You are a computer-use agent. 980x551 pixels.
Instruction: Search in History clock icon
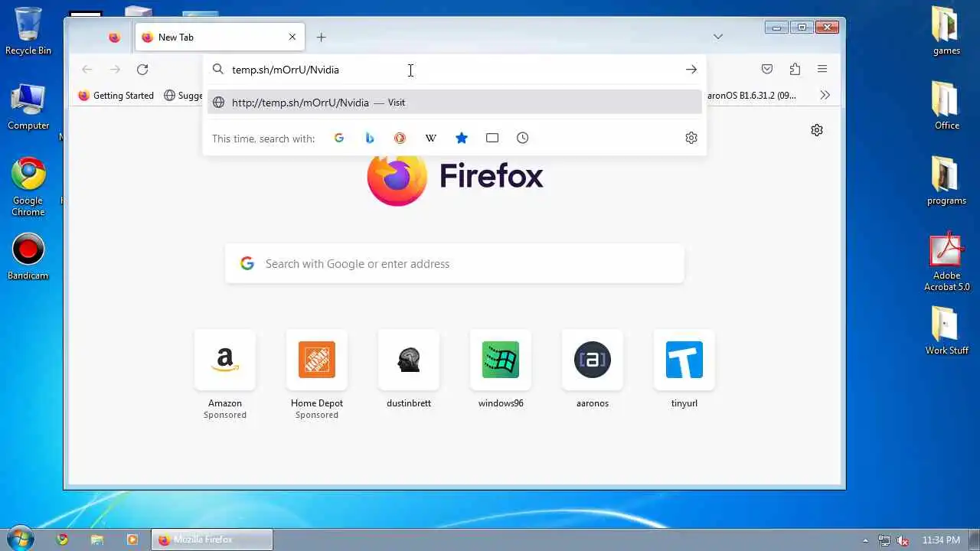(x=523, y=138)
